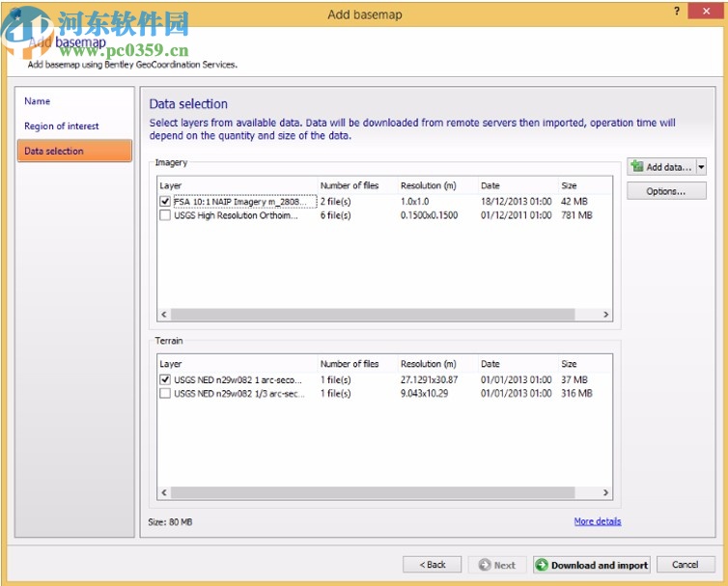This screenshot has height=586, width=728.
Task: Sort Imagery by Resolution (m) header
Action: (438, 185)
